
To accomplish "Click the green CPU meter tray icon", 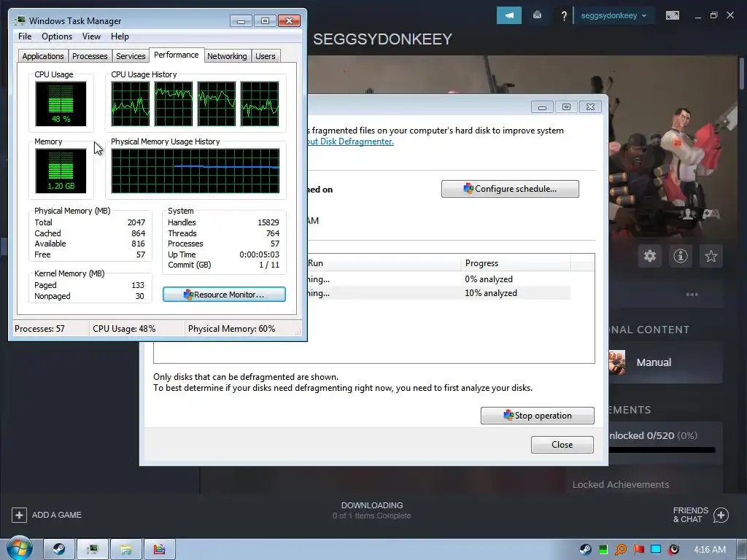I will (603, 550).
